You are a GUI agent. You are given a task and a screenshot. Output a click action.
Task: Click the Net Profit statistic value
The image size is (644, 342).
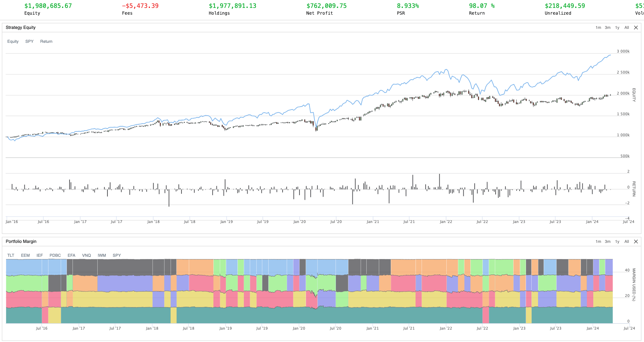[326, 6]
